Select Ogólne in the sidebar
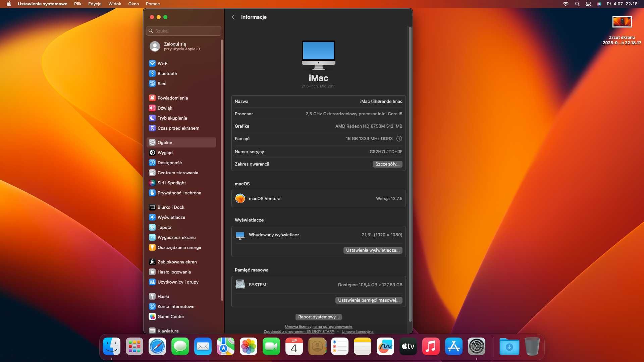 pyautogui.click(x=181, y=142)
